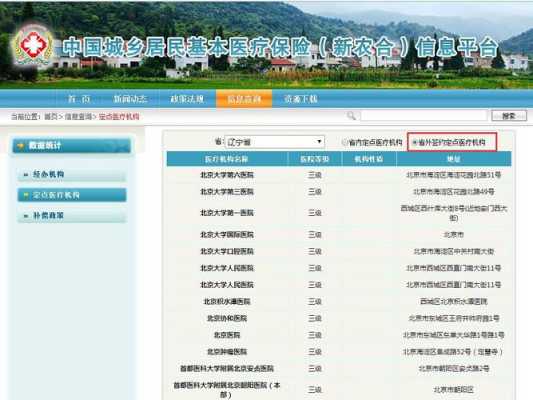Viewport: 533px width, 400px height.
Task: Open 定点医疗机构 in the sidebar
Action: click(x=72, y=195)
